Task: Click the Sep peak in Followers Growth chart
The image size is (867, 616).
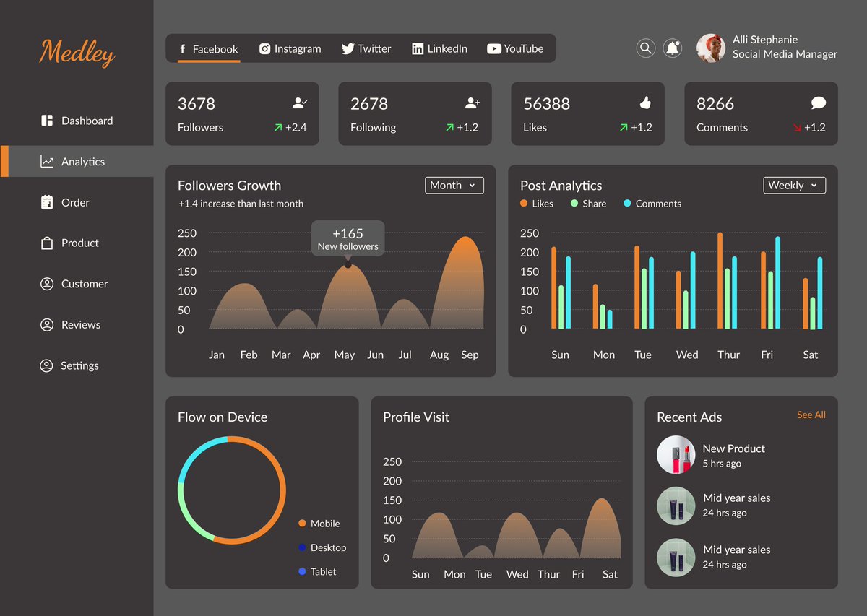Action: point(467,238)
